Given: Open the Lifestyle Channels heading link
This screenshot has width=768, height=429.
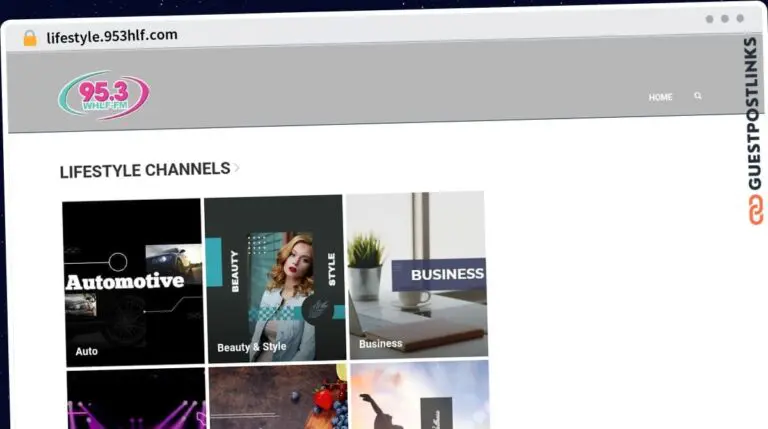Looking at the screenshot, I should coord(145,170).
